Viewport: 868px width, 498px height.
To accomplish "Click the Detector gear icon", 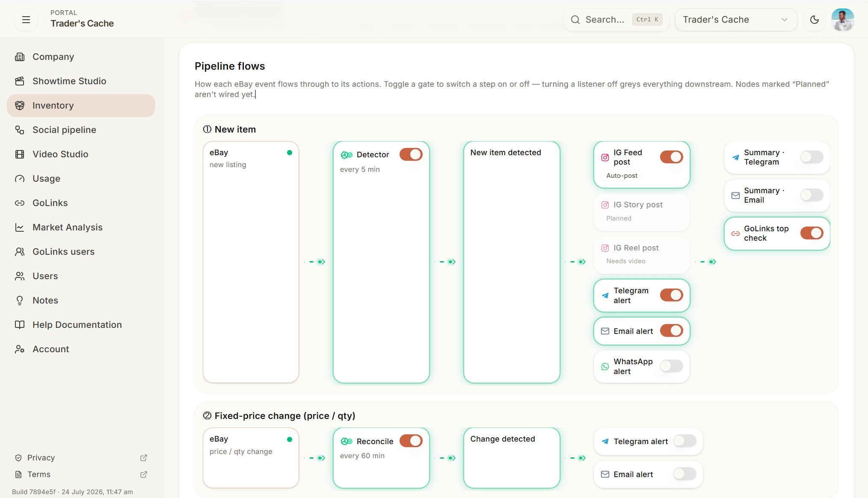I will tap(347, 155).
